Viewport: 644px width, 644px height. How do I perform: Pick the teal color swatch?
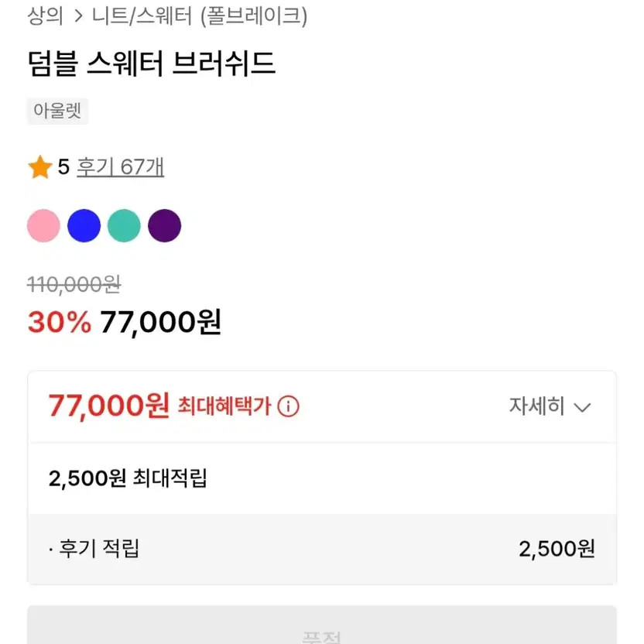pos(124,226)
